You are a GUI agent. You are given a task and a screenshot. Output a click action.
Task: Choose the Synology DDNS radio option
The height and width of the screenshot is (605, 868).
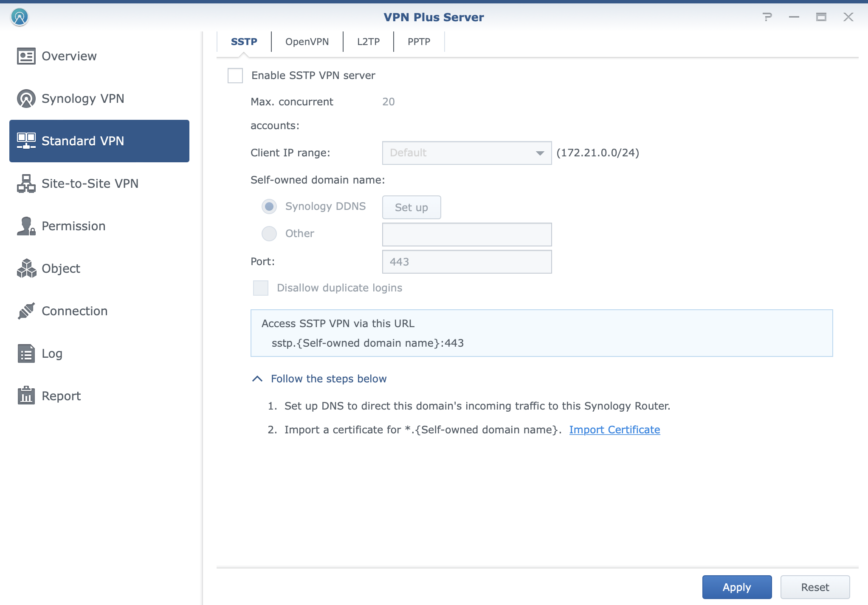click(x=269, y=206)
